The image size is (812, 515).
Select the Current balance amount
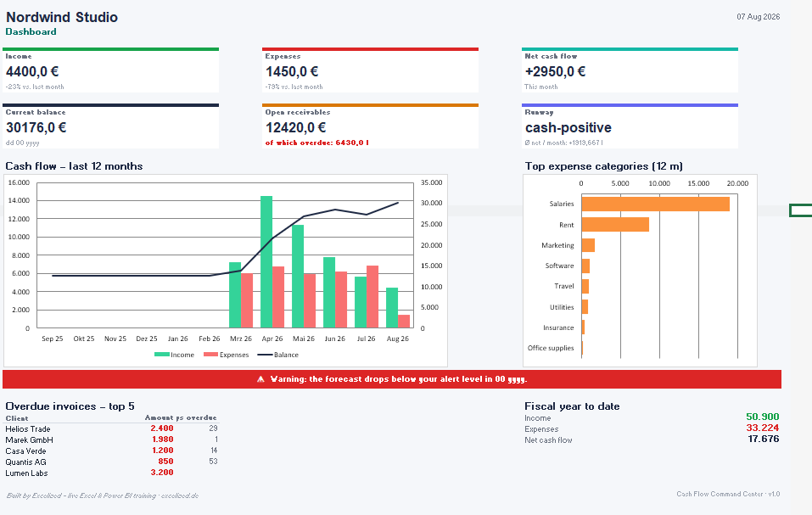point(36,127)
